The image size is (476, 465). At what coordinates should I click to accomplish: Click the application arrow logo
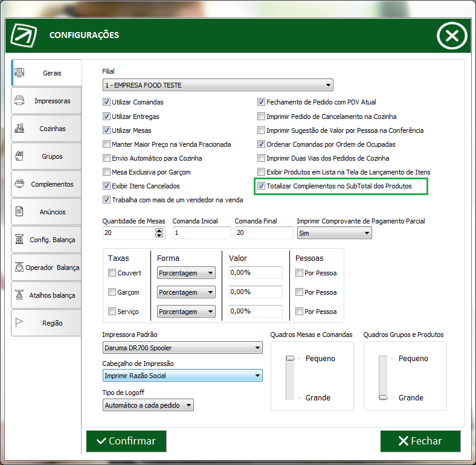(x=24, y=35)
